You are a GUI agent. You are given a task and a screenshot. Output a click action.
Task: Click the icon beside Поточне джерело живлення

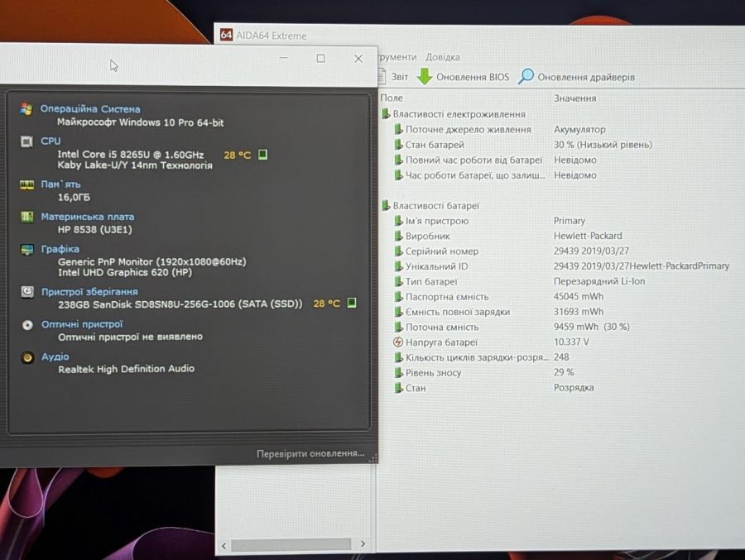pos(398,129)
